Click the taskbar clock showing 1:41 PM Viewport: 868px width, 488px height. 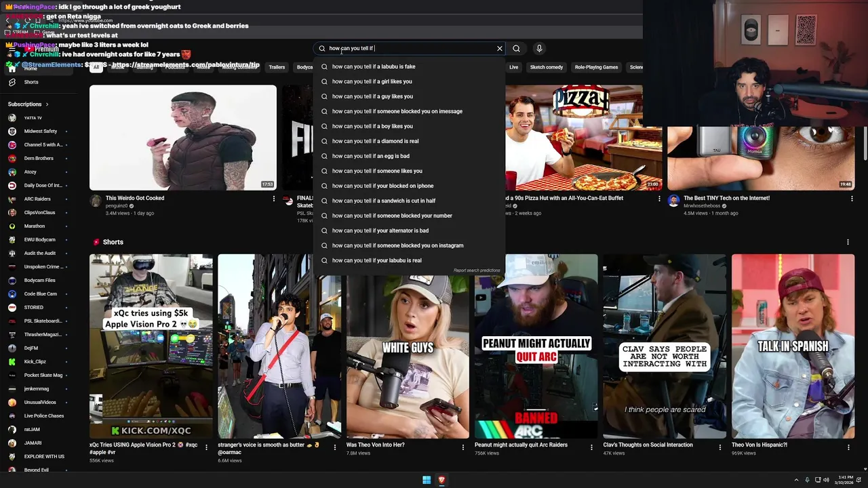coord(846,480)
